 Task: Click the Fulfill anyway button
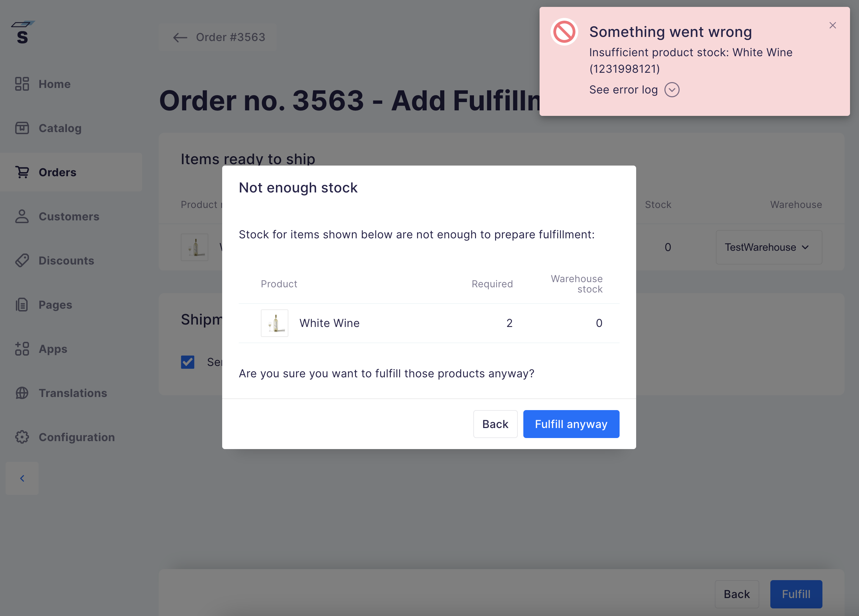tap(571, 424)
